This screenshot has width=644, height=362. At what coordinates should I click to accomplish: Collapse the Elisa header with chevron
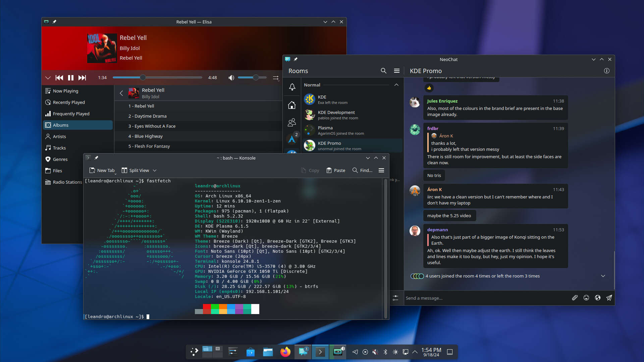pos(48,78)
